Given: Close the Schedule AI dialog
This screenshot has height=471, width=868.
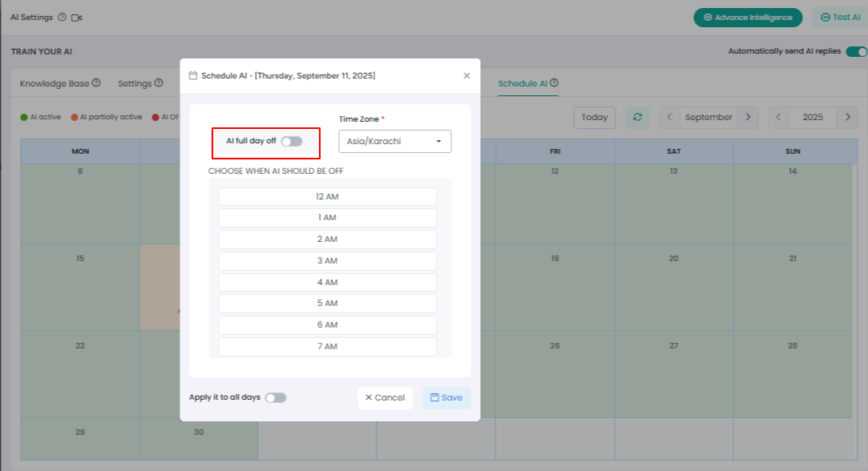Looking at the screenshot, I should pyautogui.click(x=466, y=76).
